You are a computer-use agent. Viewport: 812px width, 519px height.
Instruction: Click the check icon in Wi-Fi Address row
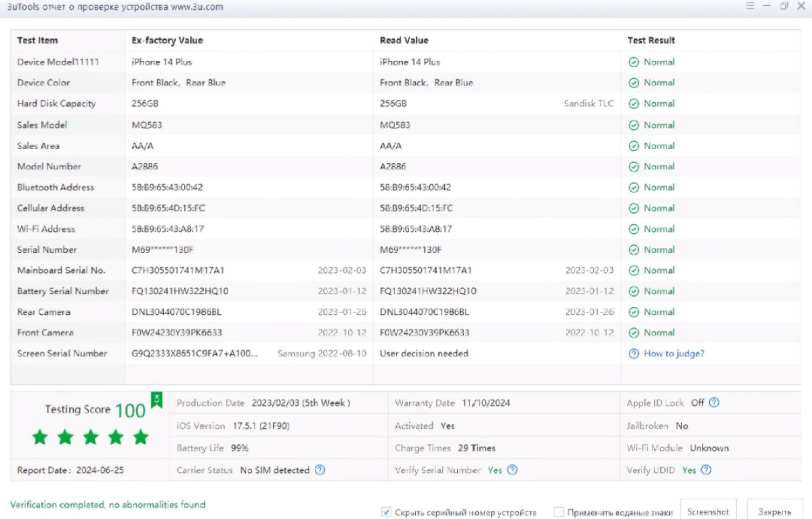click(x=634, y=229)
